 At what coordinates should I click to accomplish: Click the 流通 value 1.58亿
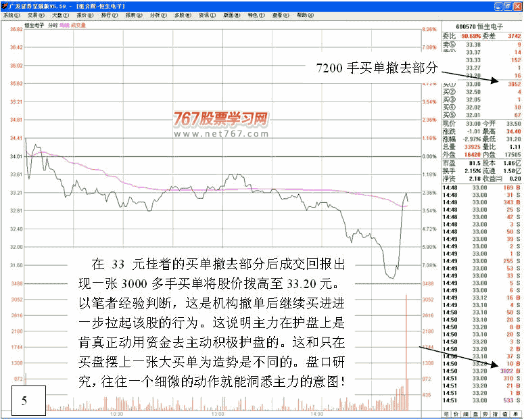(513, 171)
